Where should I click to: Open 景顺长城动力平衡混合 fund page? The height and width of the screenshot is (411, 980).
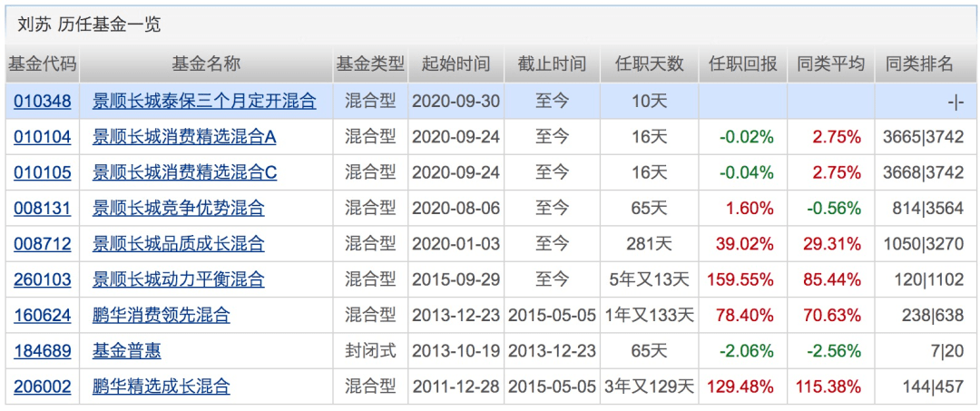point(179,279)
